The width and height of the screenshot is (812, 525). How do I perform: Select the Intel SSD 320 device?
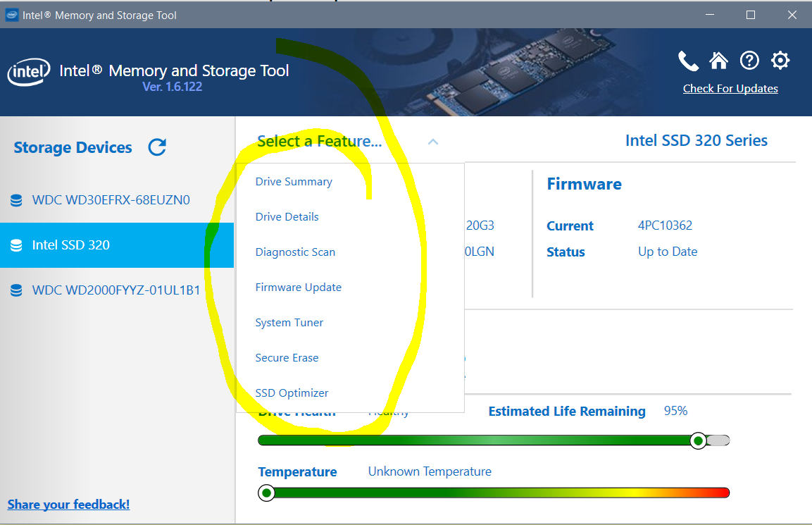point(116,245)
